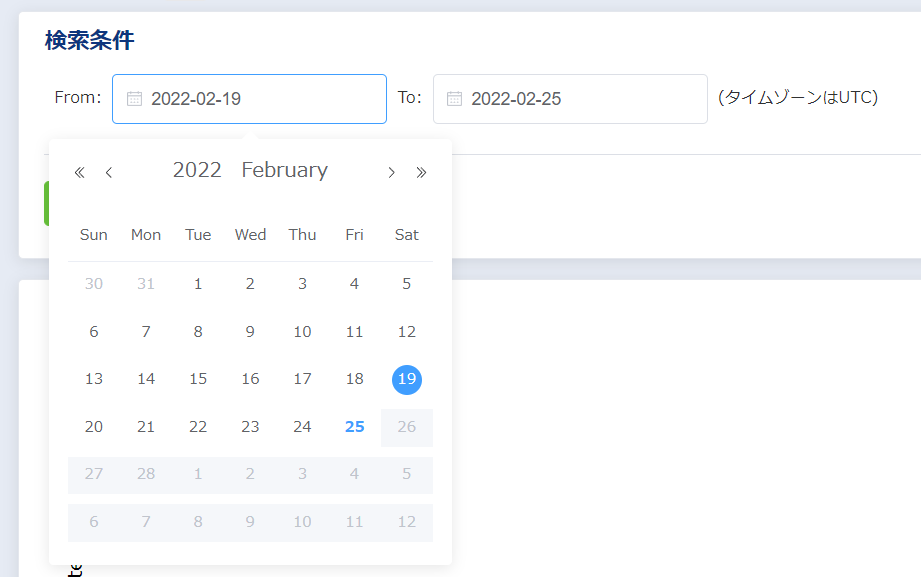This screenshot has width=921, height=577.
Task: Open the February month selector
Action: pos(284,170)
